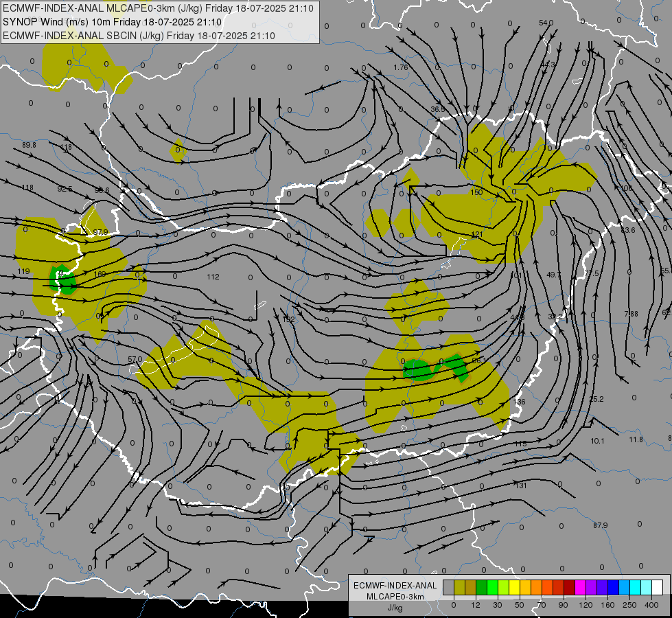
Task: Click the gray swatch in the MLCAPE legend
Action: pos(448,587)
